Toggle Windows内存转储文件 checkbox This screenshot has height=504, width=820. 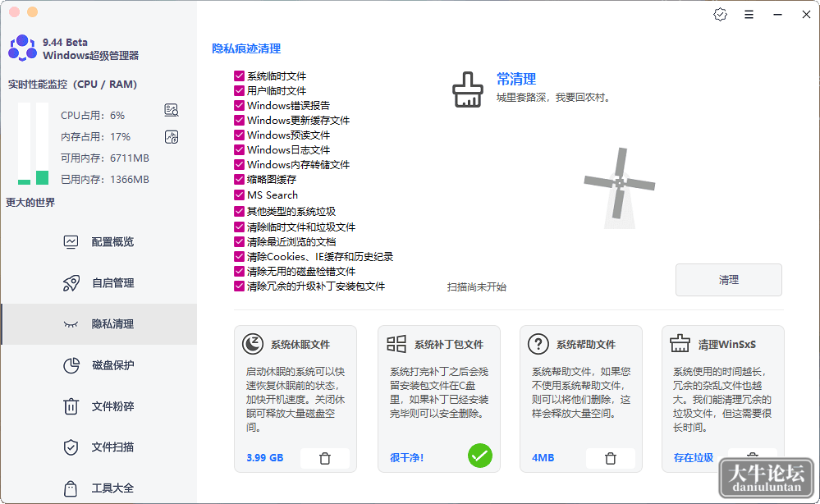click(239, 165)
